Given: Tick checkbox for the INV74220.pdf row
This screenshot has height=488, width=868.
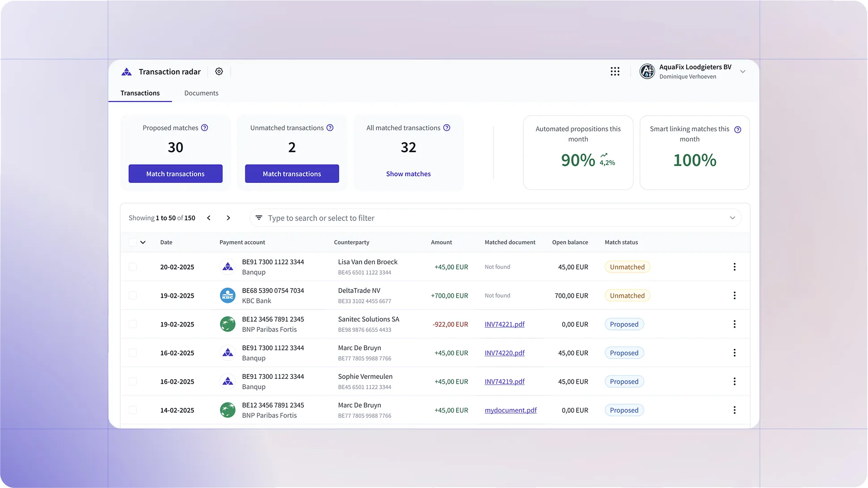Looking at the screenshot, I should [133, 353].
